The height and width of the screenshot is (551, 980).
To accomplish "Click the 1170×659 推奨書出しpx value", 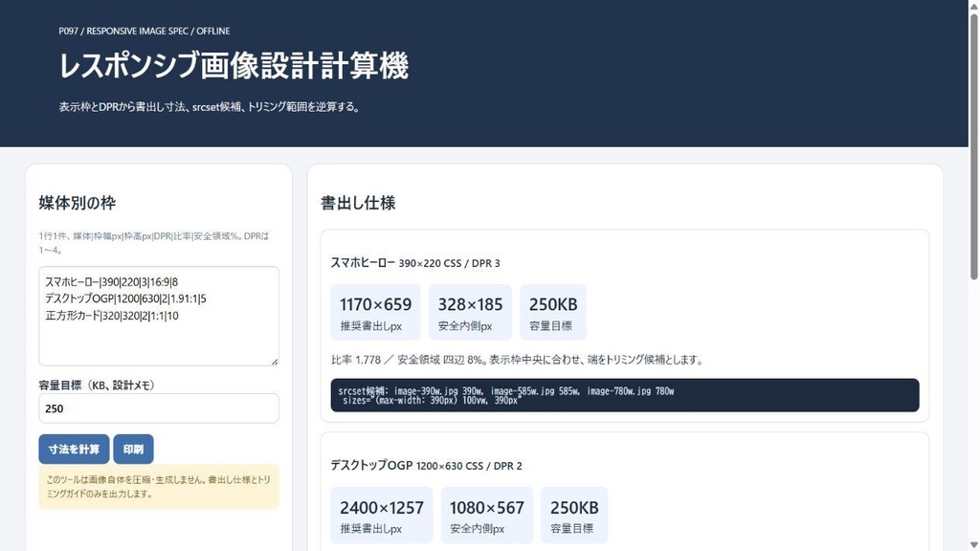I will click(x=375, y=305).
